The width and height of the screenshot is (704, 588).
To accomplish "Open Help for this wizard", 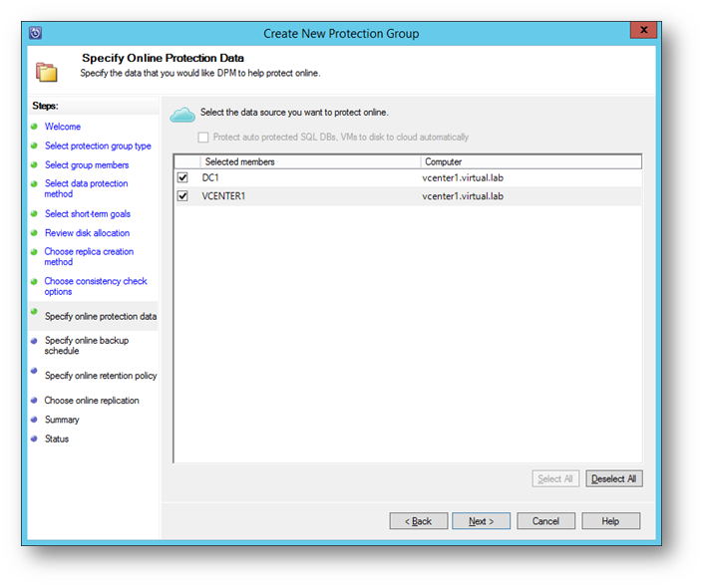I will pos(610,521).
